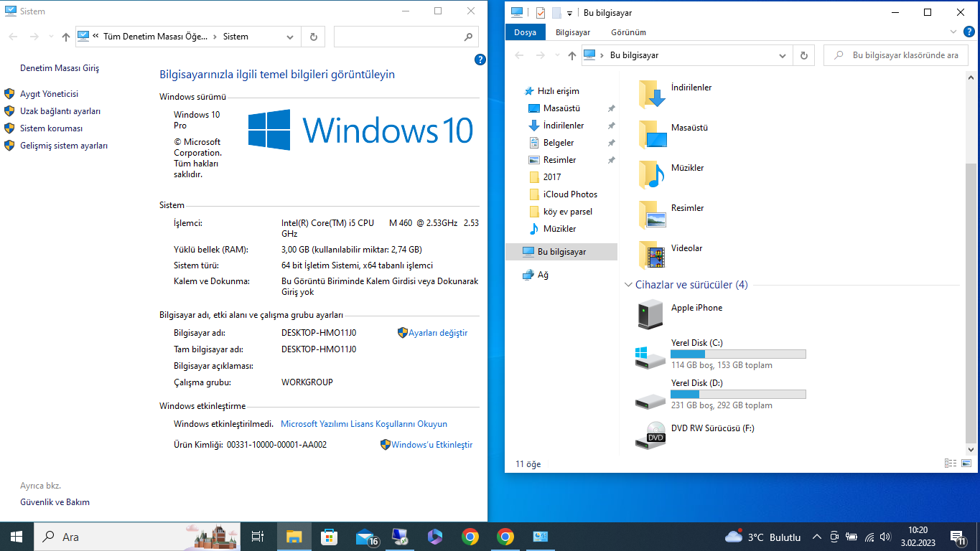Refresh the Sistem control panel window
980x551 pixels.
pos(313,37)
